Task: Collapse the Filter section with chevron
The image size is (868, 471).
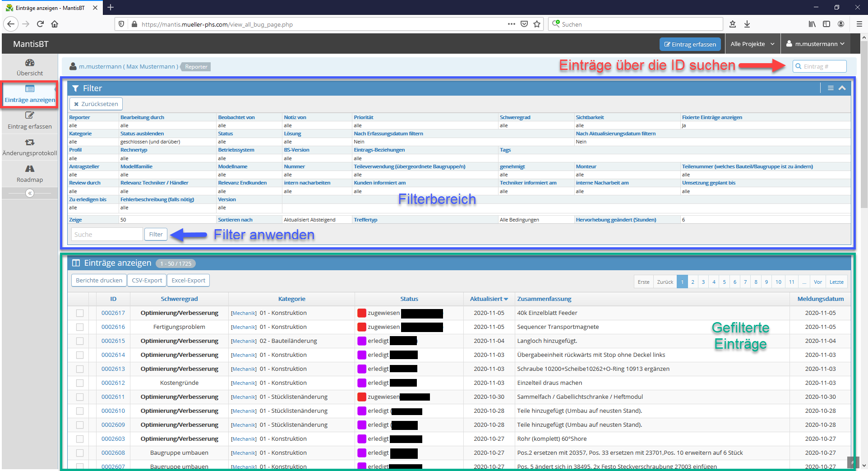Action: click(842, 88)
